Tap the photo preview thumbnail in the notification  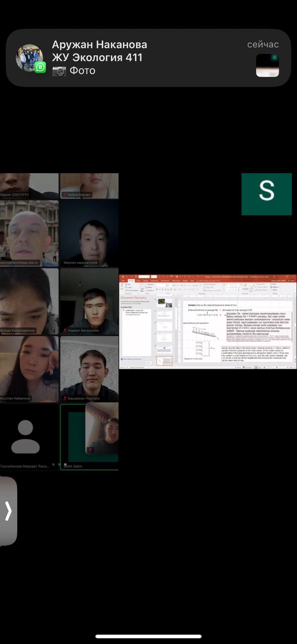coord(267,65)
